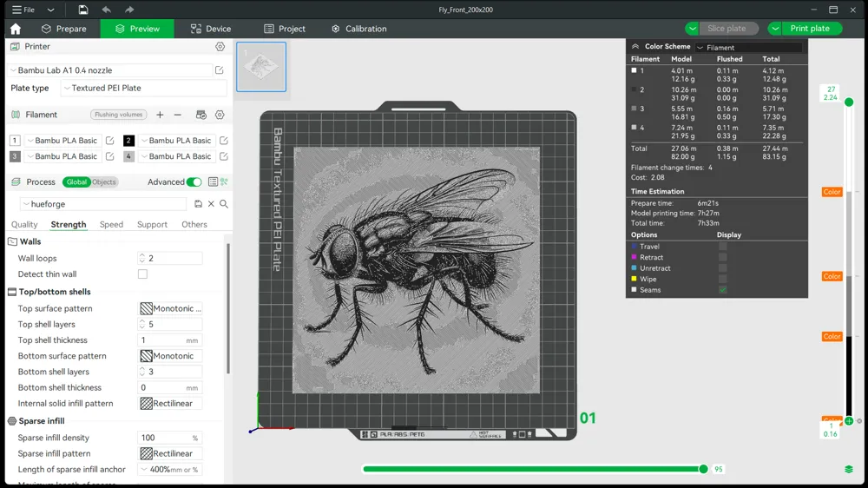868x488 pixels.
Task: Save the hueforge process preset
Action: (x=198, y=204)
